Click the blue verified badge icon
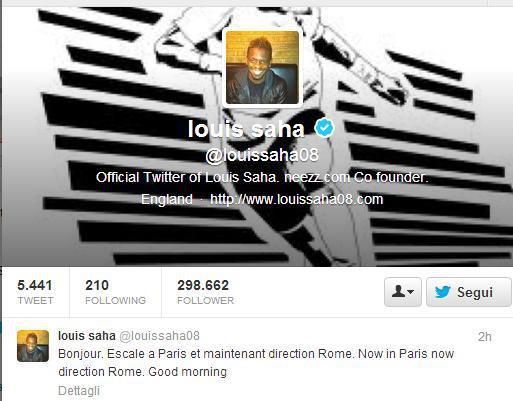 click(324, 128)
